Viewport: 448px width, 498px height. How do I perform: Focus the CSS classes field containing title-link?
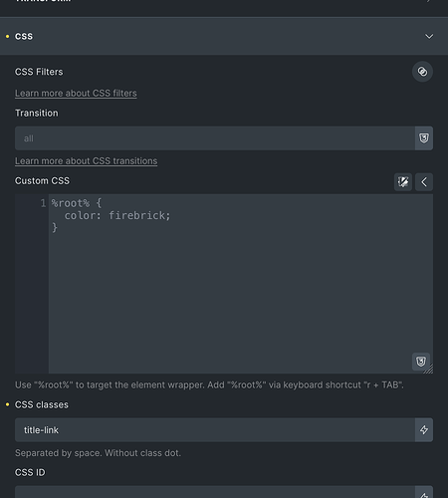tap(215, 430)
